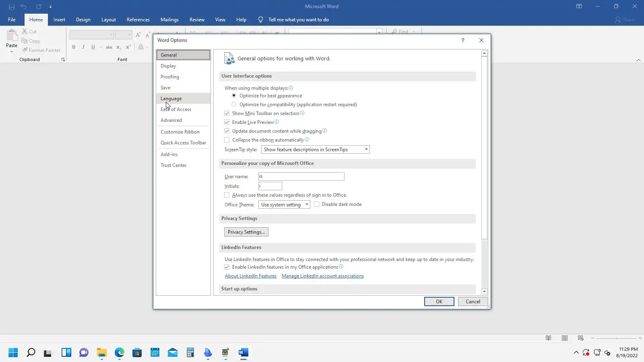Click the Save icon in the title bar

click(x=12, y=7)
